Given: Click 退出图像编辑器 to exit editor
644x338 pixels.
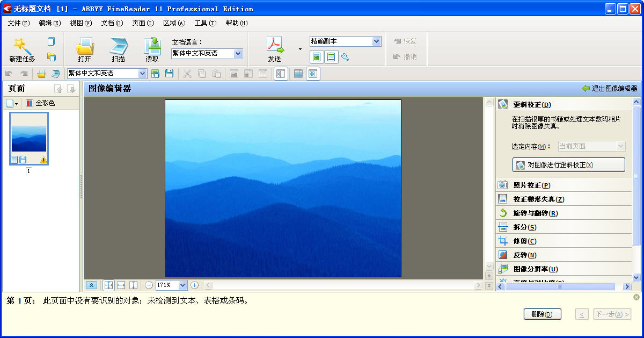Looking at the screenshot, I should 610,89.
